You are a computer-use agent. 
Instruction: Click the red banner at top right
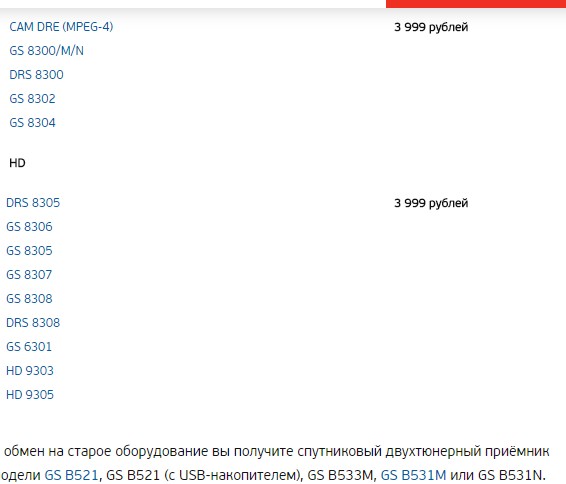(476, 4)
